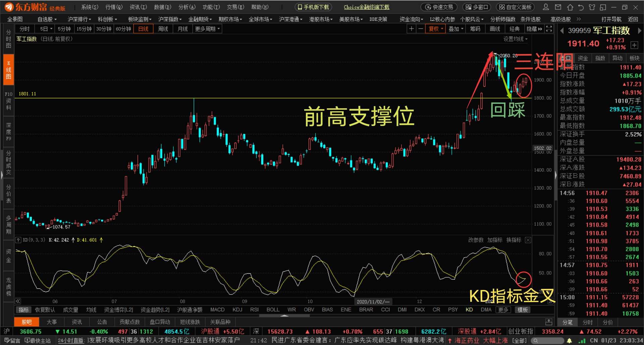
Task: Switch to 分时 intraday view
Action: coord(25,29)
